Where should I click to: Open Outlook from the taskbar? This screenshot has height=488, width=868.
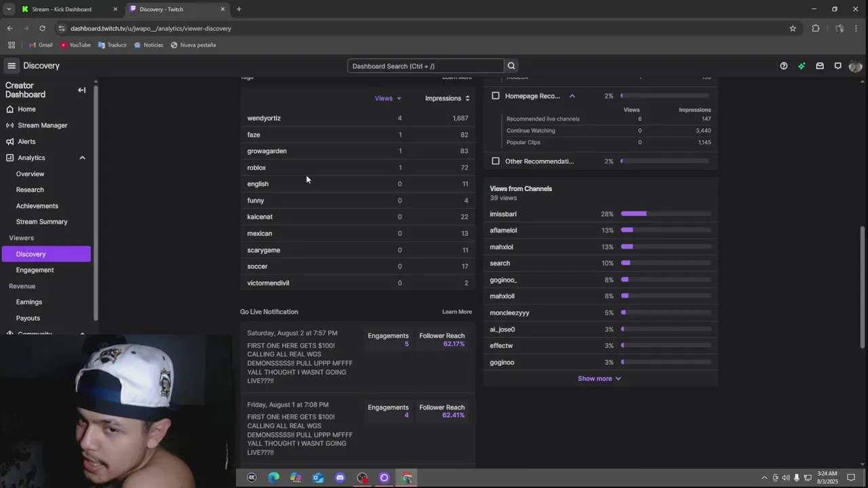coord(318,478)
